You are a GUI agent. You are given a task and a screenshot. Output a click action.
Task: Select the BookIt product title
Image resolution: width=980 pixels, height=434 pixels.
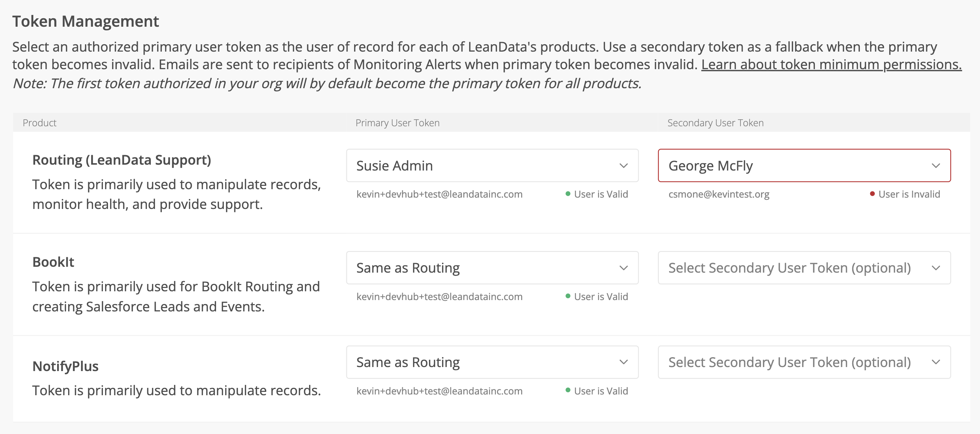click(53, 262)
